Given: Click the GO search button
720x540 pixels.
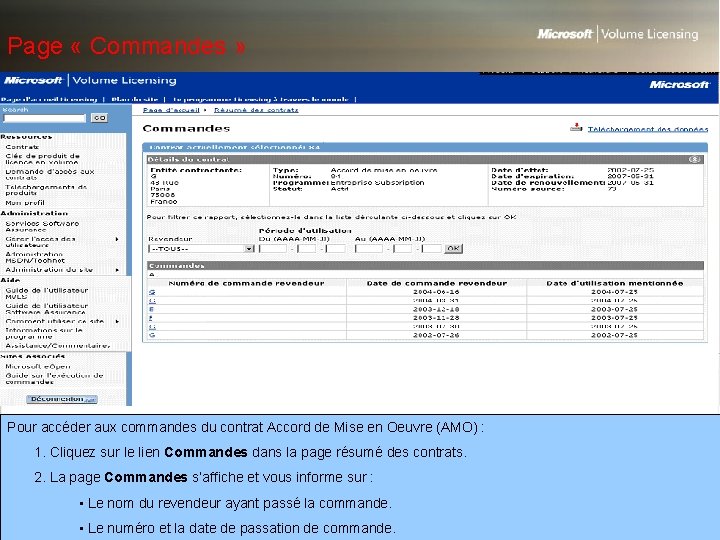Looking at the screenshot, I should point(99,118).
